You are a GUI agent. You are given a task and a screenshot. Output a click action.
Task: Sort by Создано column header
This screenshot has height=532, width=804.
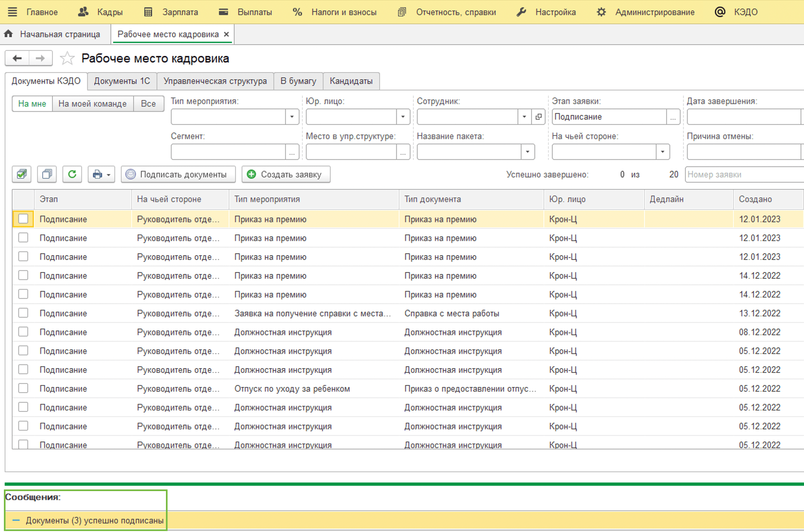768,199
